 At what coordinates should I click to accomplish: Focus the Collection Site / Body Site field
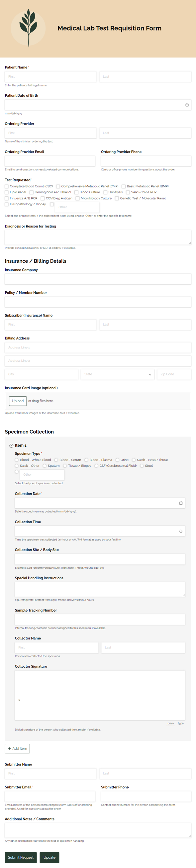(100, 559)
